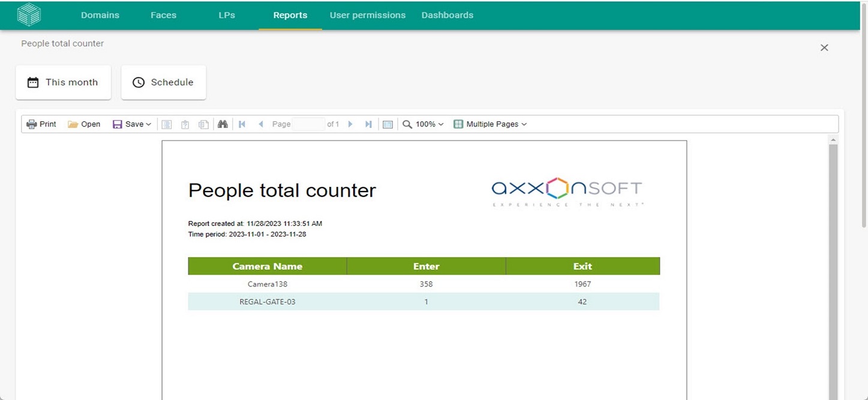
Task: Go to the User permissions tab
Action: 368,15
